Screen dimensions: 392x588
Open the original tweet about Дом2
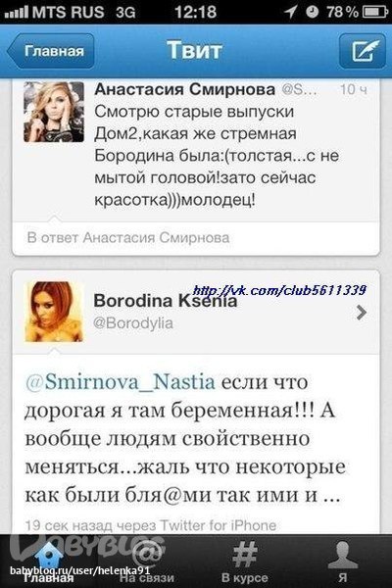pos(217,156)
